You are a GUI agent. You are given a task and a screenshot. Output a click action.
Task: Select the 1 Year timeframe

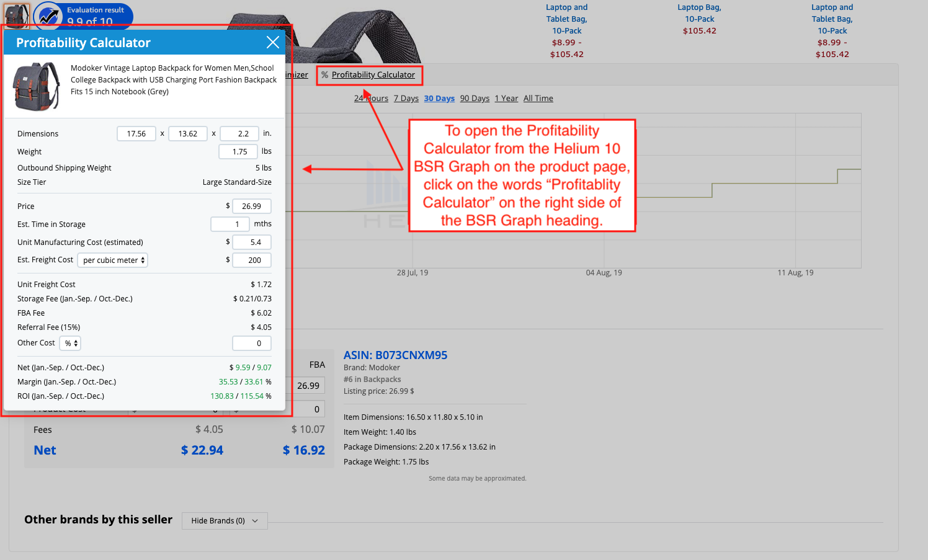506,98
